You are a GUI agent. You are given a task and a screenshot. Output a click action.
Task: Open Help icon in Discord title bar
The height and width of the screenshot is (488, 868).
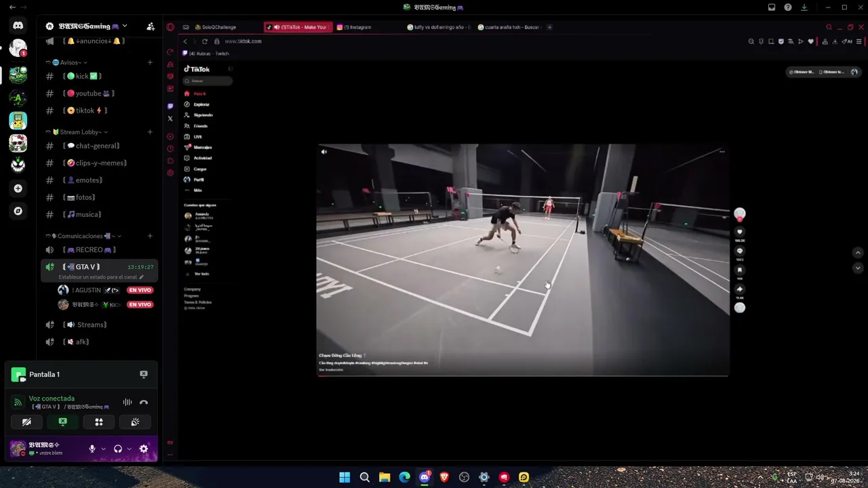(788, 7)
